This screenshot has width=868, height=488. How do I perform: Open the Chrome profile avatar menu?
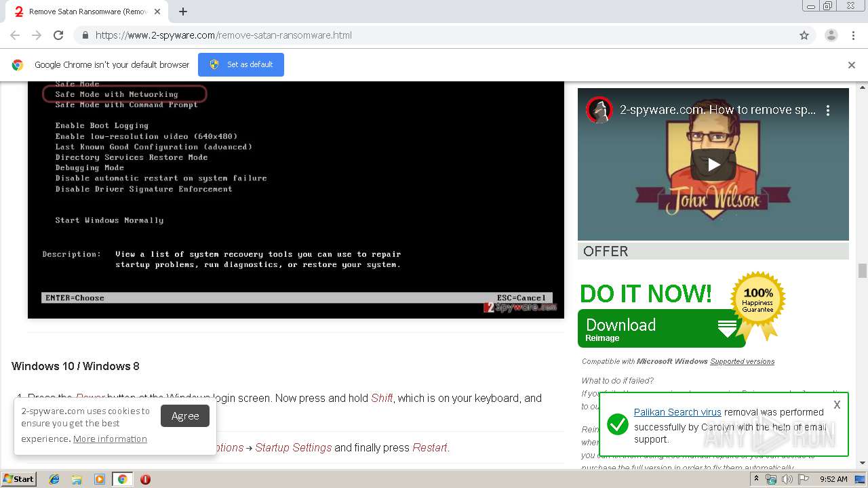click(831, 35)
